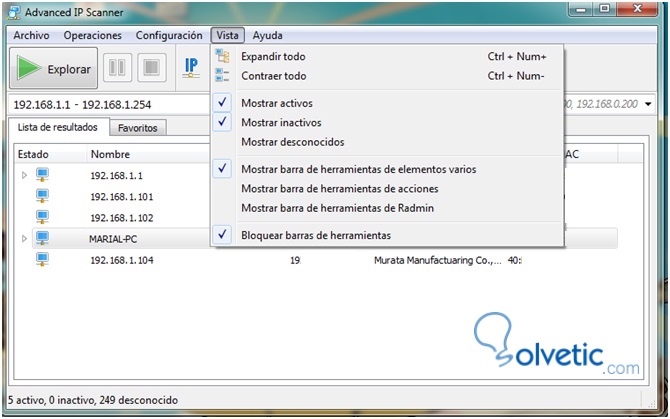Image resolution: width=670 pixels, height=419 pixels.
Task: Click Murata Manufactuaring Co. manufacturer cell
Action: click(438, 260)
